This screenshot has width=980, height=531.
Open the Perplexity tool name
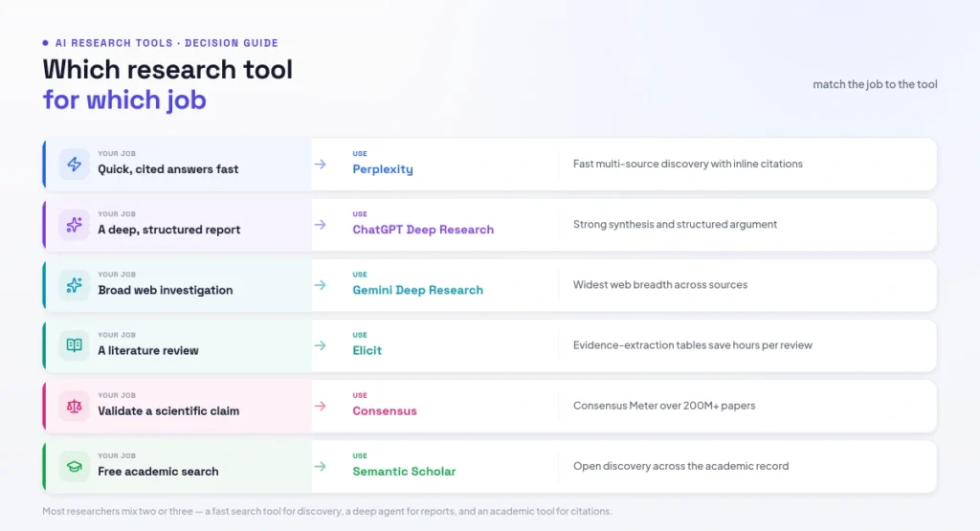click(383, 169)
